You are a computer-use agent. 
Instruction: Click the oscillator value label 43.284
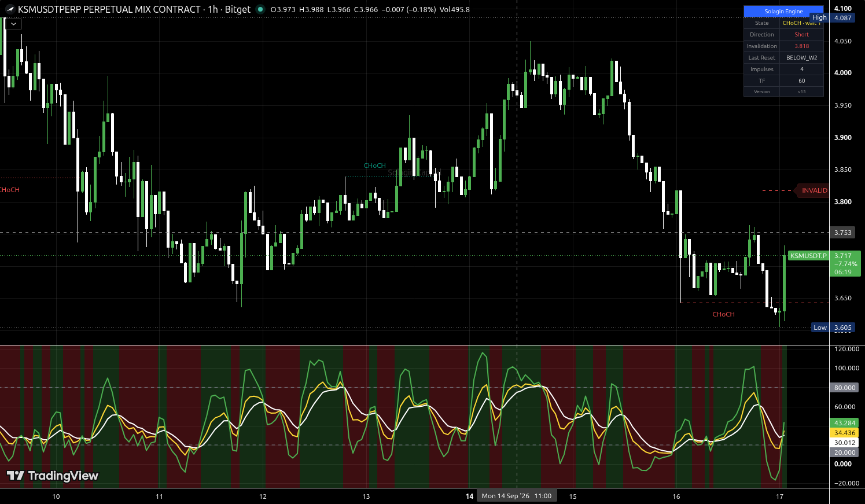point(845,423)
